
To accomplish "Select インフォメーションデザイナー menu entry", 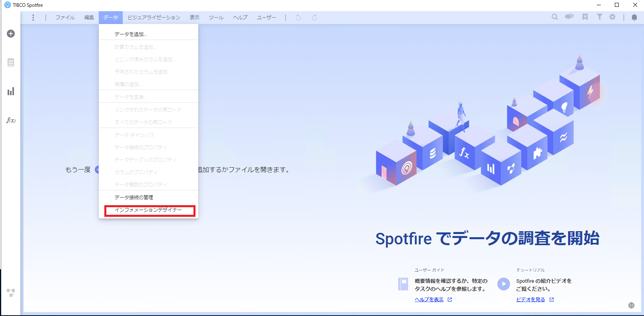I will click(148, 210).
